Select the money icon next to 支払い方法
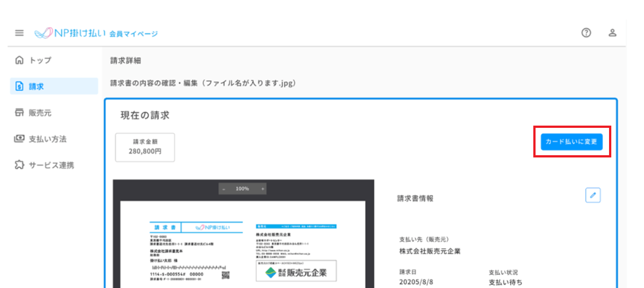 pos(20,139)
